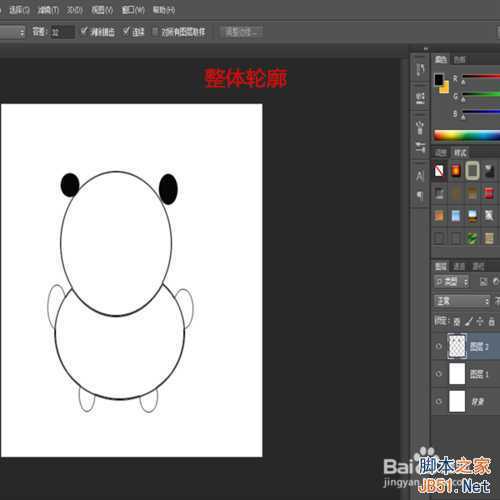Select the 背景 layer name
The height and width of the screenshot is (500, 500).
tap(478, 402)
